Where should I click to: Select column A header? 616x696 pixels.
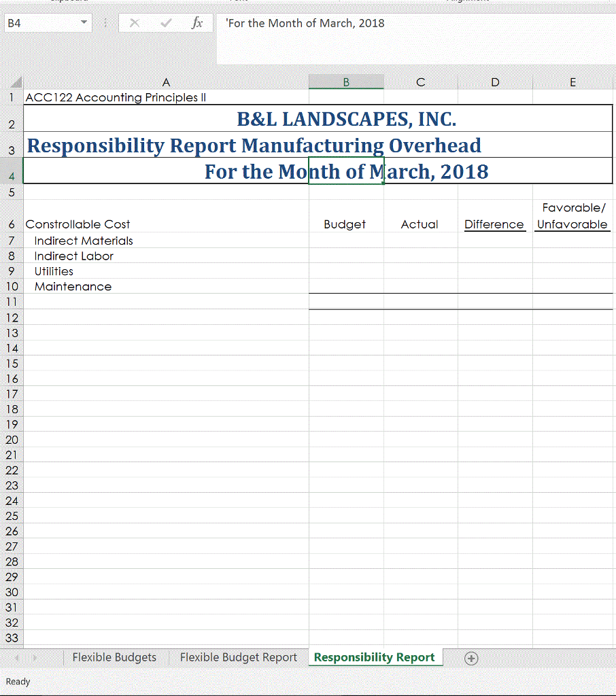pyautogui.click(x=166, y=82)
